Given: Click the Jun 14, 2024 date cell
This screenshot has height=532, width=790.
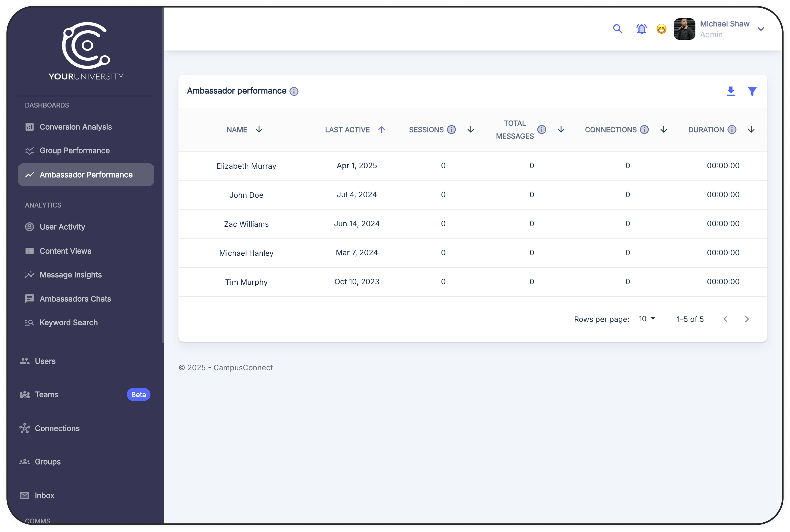Looking at the screenshot, I should (x=357, y=224).
